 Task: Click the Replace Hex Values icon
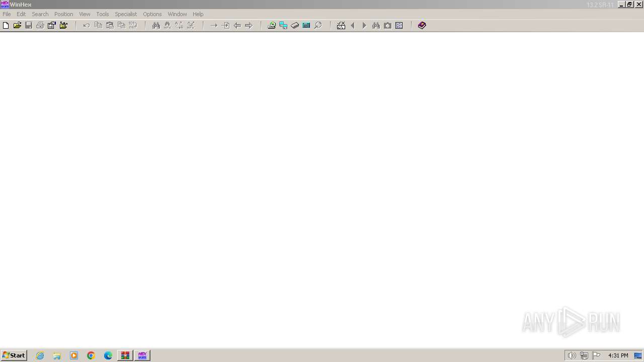coord(191,25)
